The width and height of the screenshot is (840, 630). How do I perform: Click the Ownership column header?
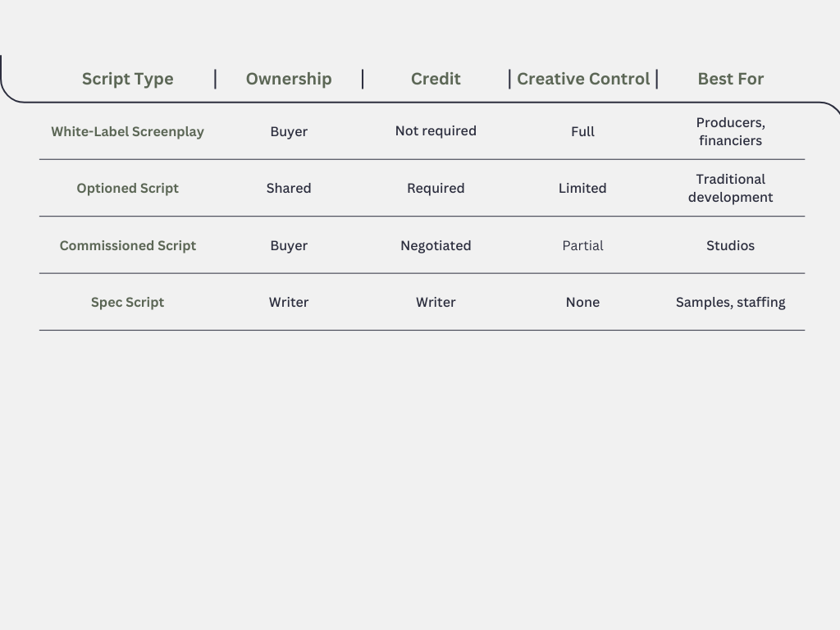click(288, 79)
